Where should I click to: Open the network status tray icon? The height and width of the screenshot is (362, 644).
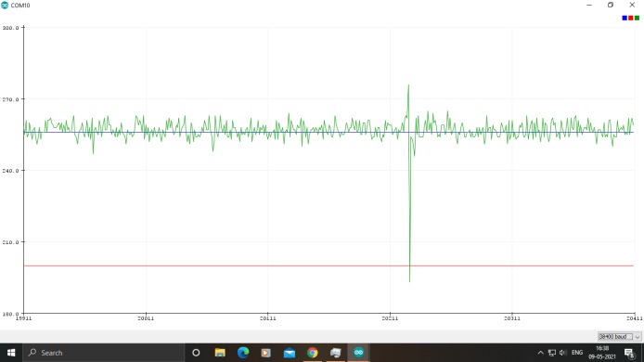(x=552, y=353)
